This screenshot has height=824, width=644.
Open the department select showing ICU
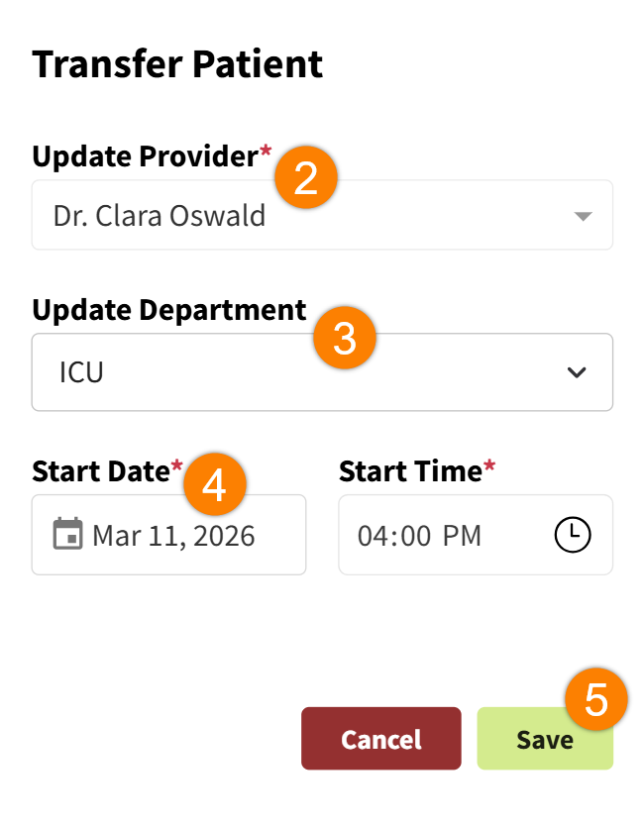coord(297,372)
